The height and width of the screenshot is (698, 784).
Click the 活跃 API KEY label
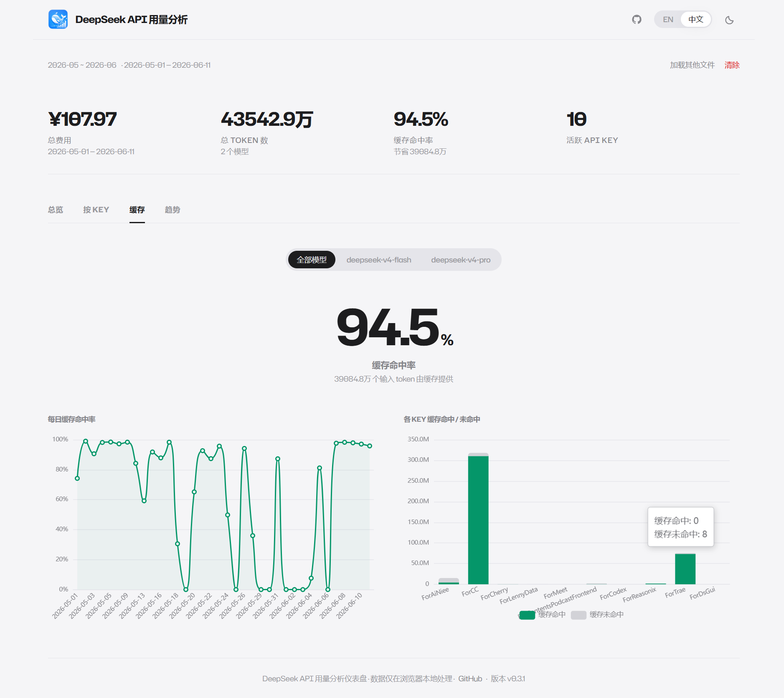point(592,140)
